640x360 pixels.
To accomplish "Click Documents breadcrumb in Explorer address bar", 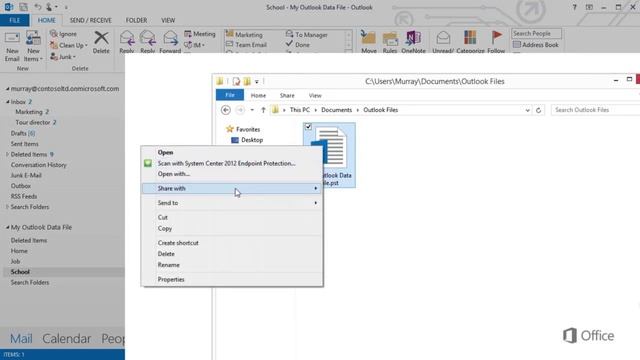I will point(336,110).
